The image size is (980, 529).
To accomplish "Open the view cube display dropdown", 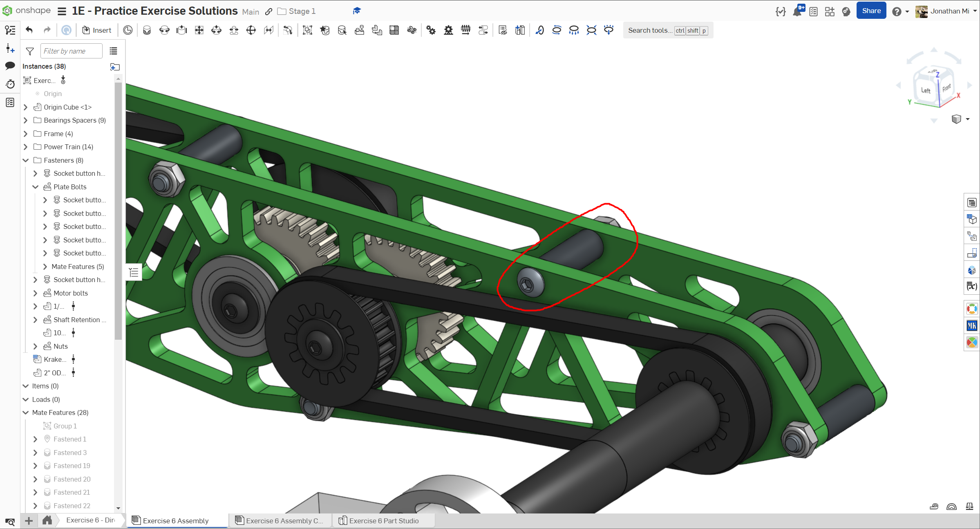I will (x=968, y=119).
